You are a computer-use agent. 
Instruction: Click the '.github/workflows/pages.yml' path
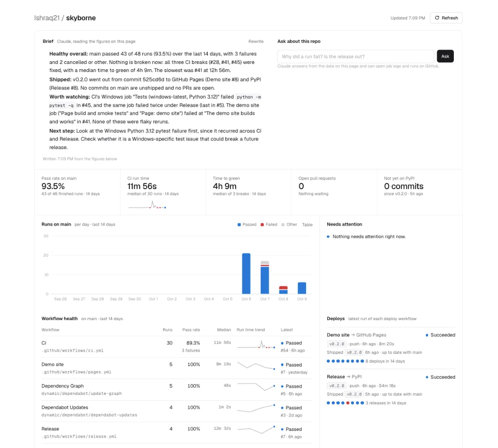(76, 372)
